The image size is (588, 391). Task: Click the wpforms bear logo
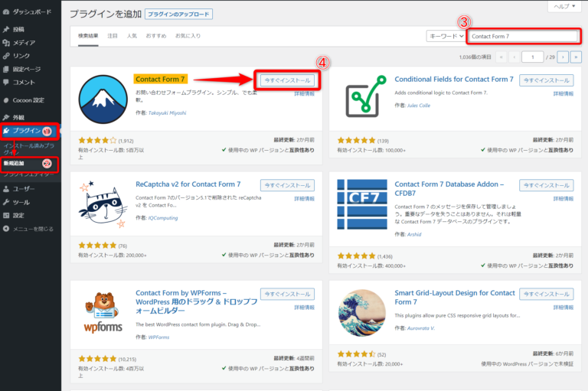pos(103,312)
